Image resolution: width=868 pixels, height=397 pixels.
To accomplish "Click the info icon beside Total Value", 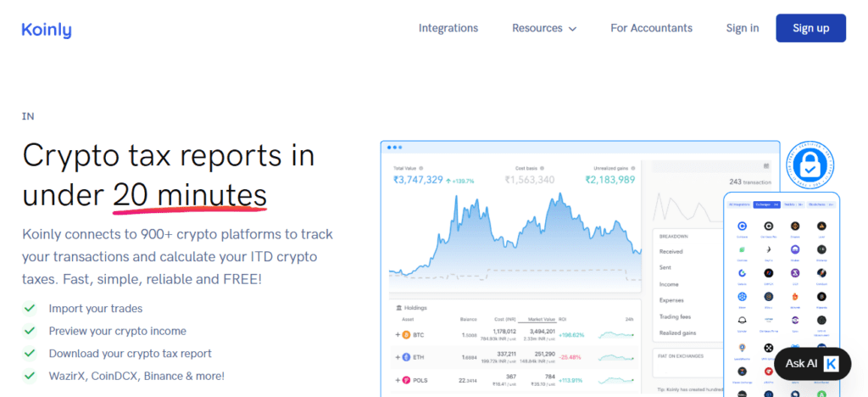I will (421, 168).
